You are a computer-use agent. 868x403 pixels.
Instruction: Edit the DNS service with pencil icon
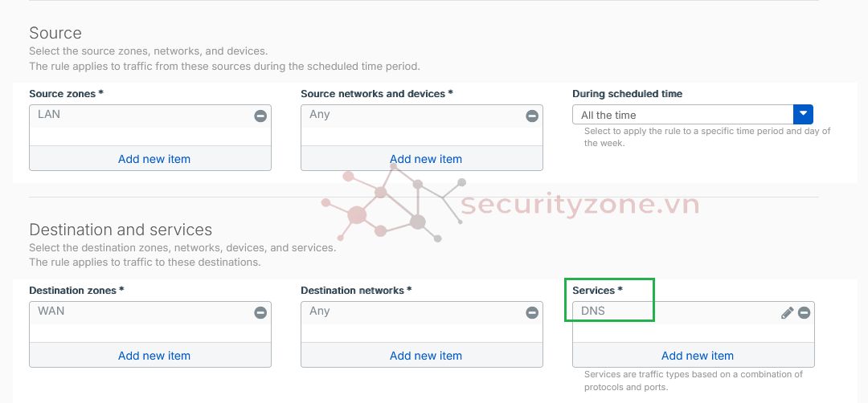[787, 313]
